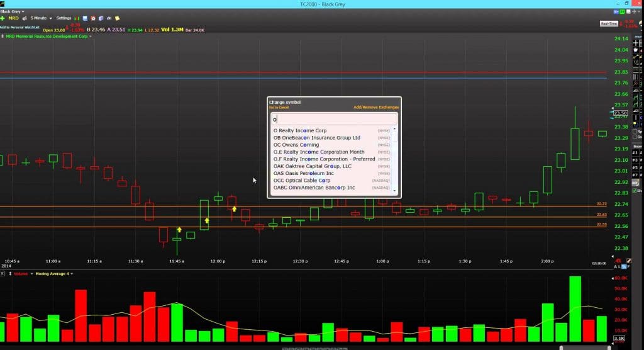Click the MRD ticker symbol in toolbar
Image resolution: width=644 pixels, height=350 pixels.
[x=14, y=18]
